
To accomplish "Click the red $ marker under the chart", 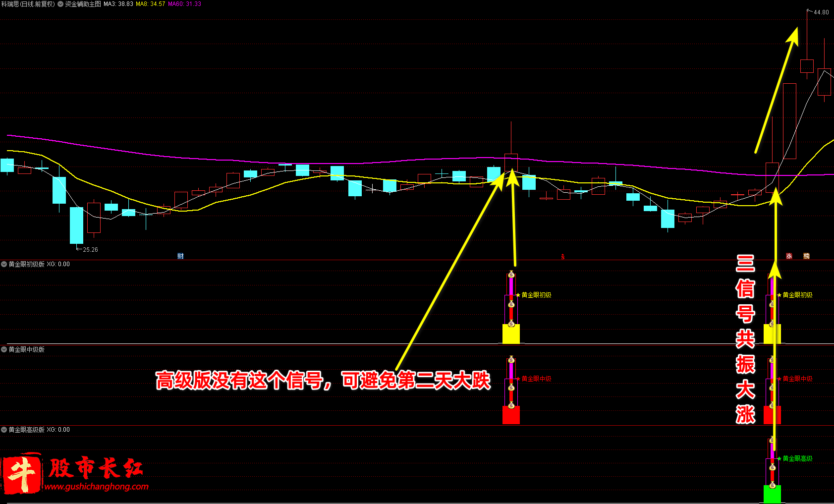I will coord(562,257).
